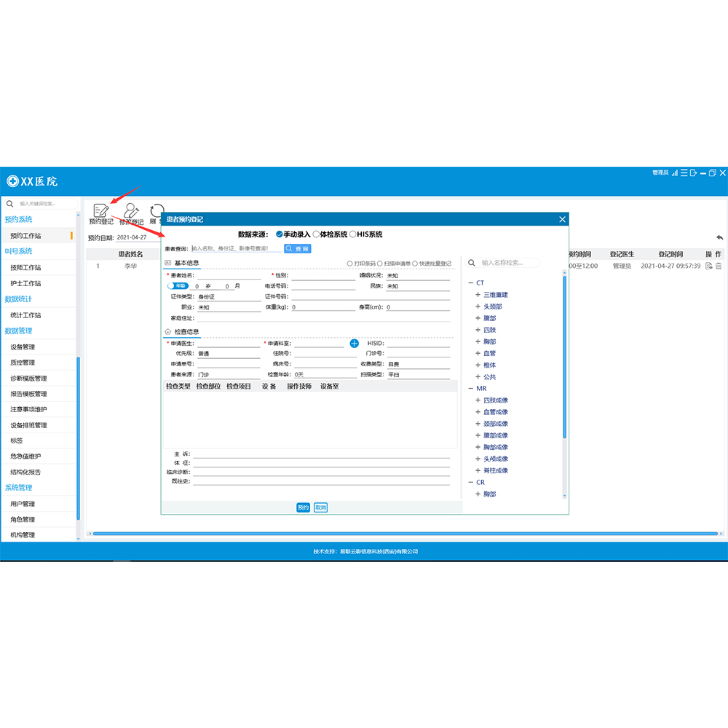Image resolution: width=728 pixels, height=728 pixels.
Task: Open the 证件类型 dropdown showing 身份证
Action: pyautogui.click(x=229, y=297)
